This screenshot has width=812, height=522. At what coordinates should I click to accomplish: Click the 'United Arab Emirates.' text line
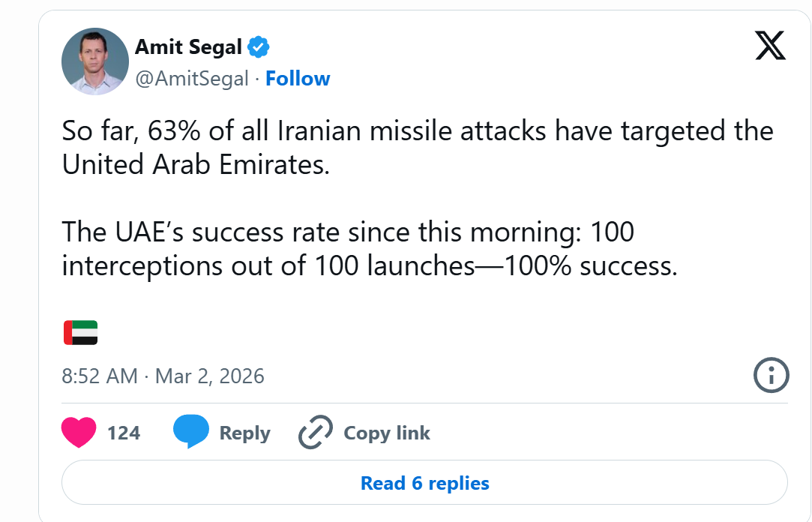(x=196, y=165)
